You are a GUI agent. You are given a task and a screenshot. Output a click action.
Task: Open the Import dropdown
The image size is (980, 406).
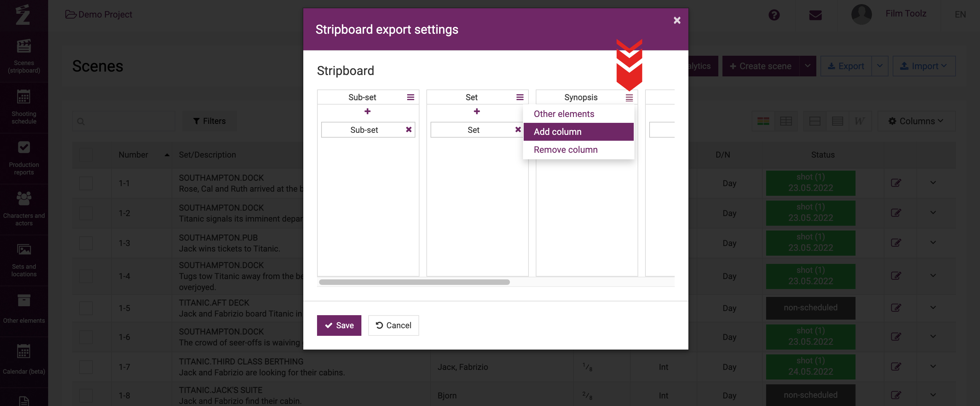pyautogui.click(x=924, y=66)
